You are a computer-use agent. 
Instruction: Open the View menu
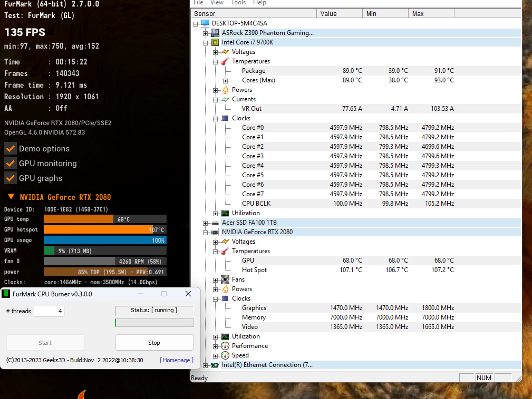[217, 3]
